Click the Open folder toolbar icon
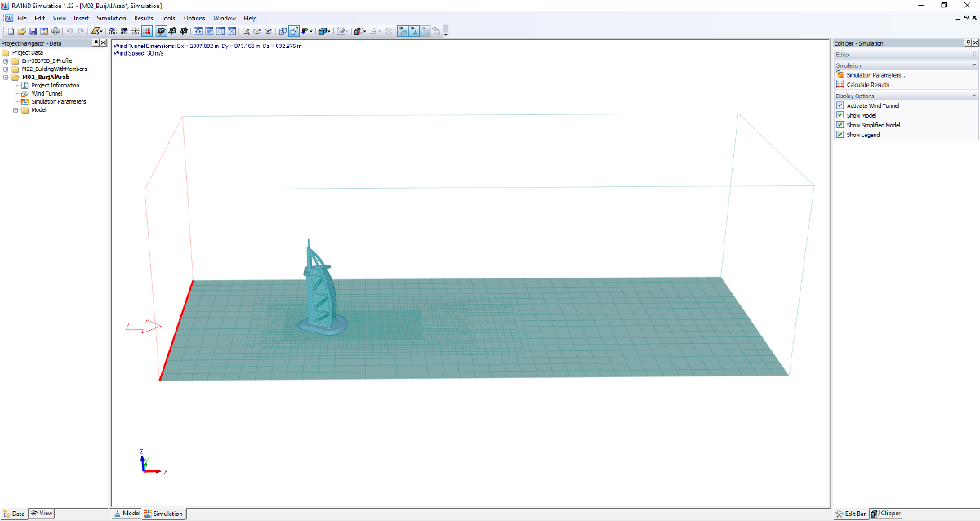This screenshot has height=521, width=980. click(x=23, y=31)
